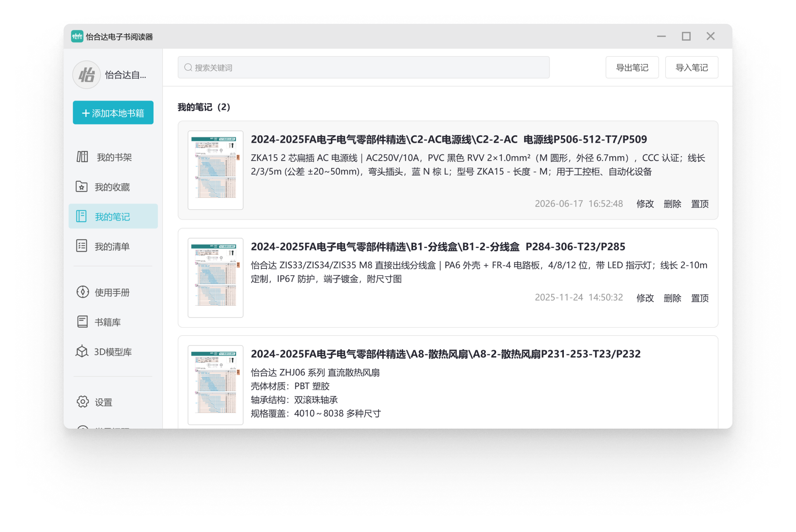Click the 轴承结构：双滚珠轴承 line
The width and height of the screenshot is (796, 532).
294,400
